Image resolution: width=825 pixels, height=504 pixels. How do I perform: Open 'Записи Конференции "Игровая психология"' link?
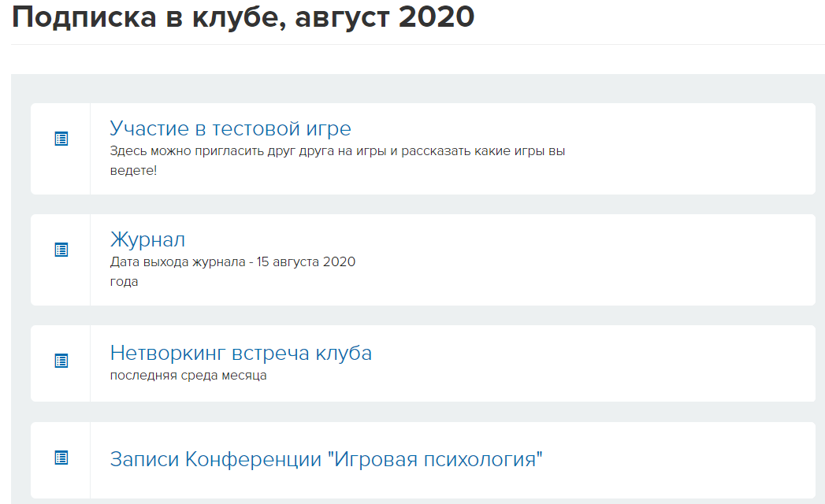(x=325, y=459)
